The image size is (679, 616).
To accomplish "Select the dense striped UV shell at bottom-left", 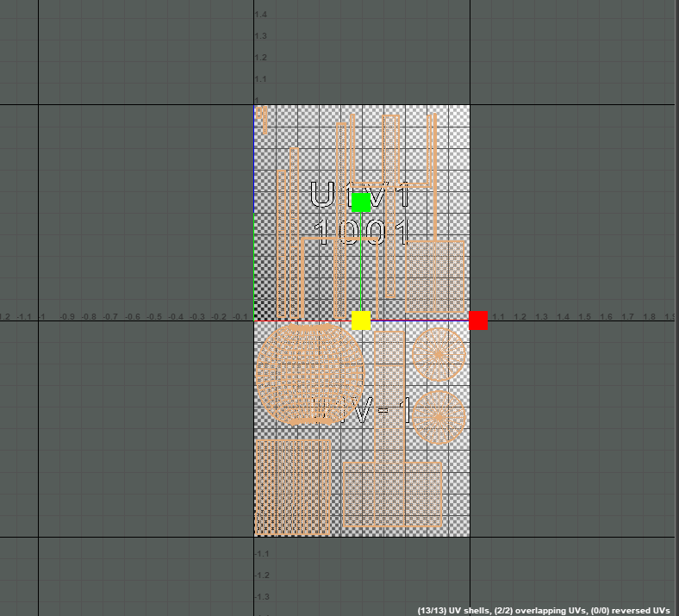I will pyautogui.click(x=293, y=488).
